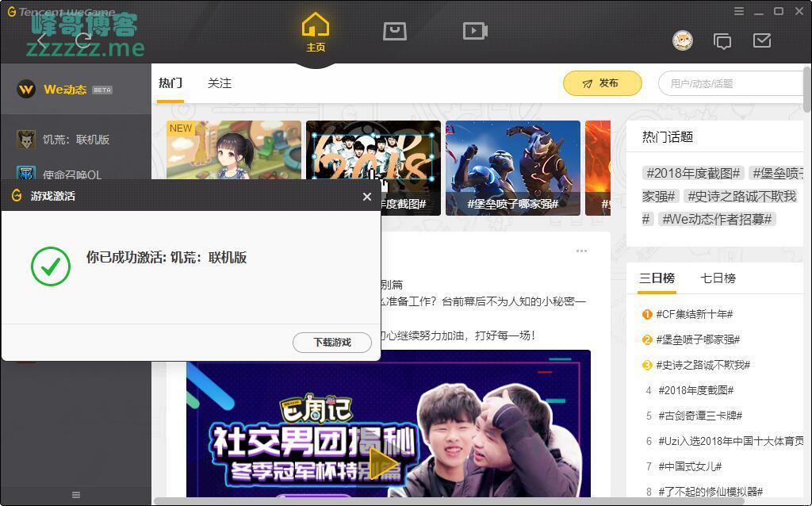This screenshot has width=812, height=506.
Task: Select 使命召唤OL in the sidebar
Action: 75,173
